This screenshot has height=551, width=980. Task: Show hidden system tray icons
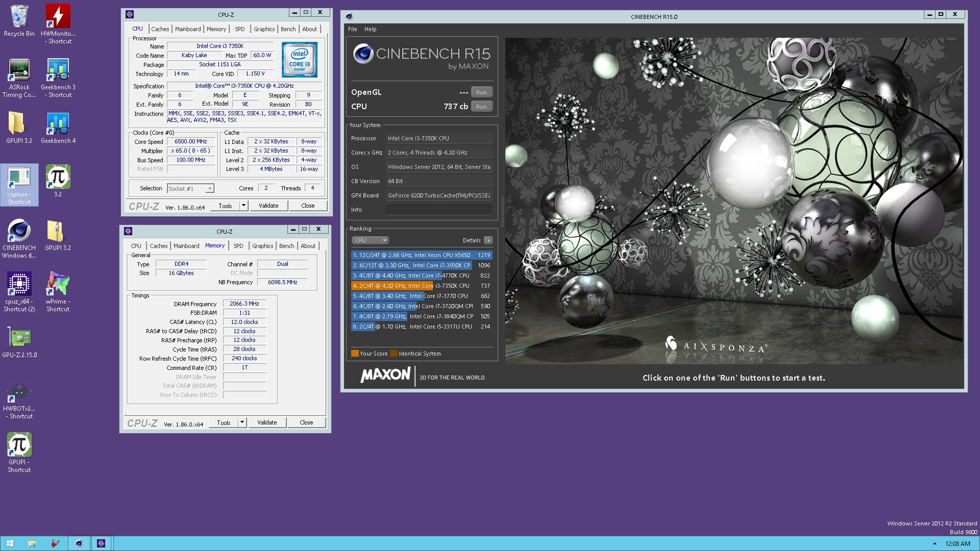[935, 544]
